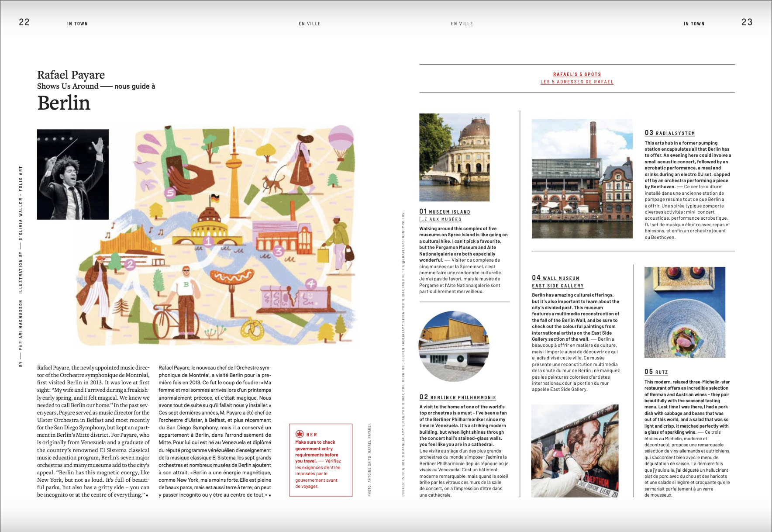Click 'Shows Us Around — nous guide à' subtitle
This screenshot has width=772, height=532.
point(96,86)
